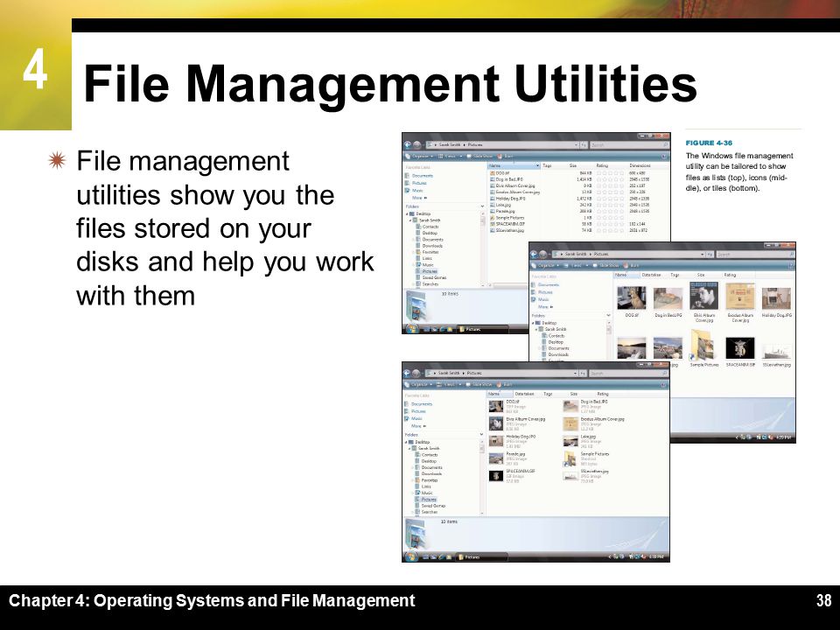This screenshot has height=630, width=840.
Task: Click system tray clock in tiles-view window
Action: click(656, 557)
